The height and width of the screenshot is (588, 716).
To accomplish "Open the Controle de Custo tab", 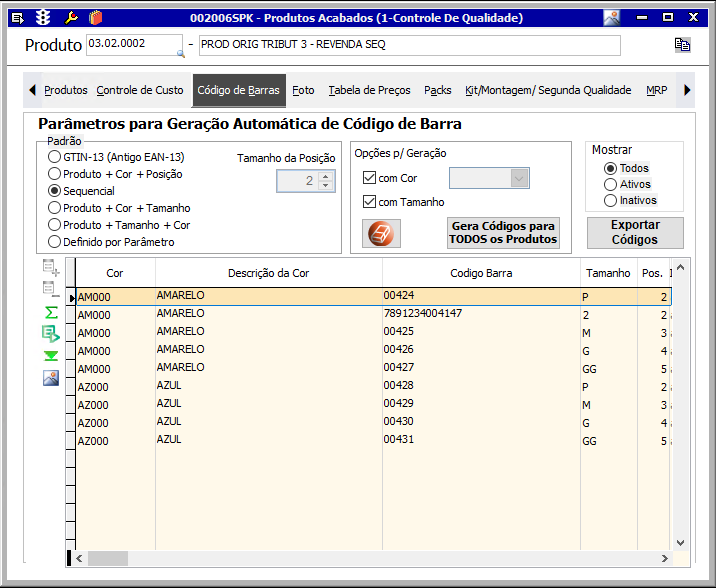I will (140, 90).
